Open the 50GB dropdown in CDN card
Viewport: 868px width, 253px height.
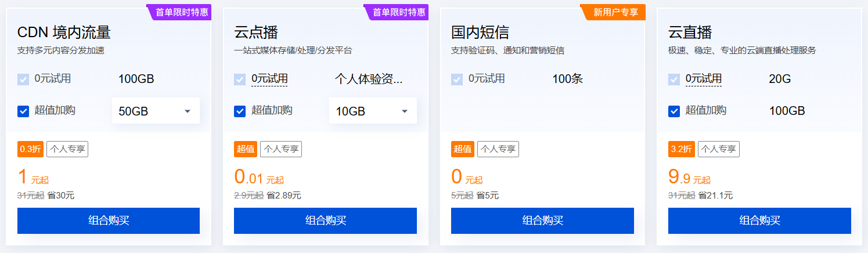[156, 111]
